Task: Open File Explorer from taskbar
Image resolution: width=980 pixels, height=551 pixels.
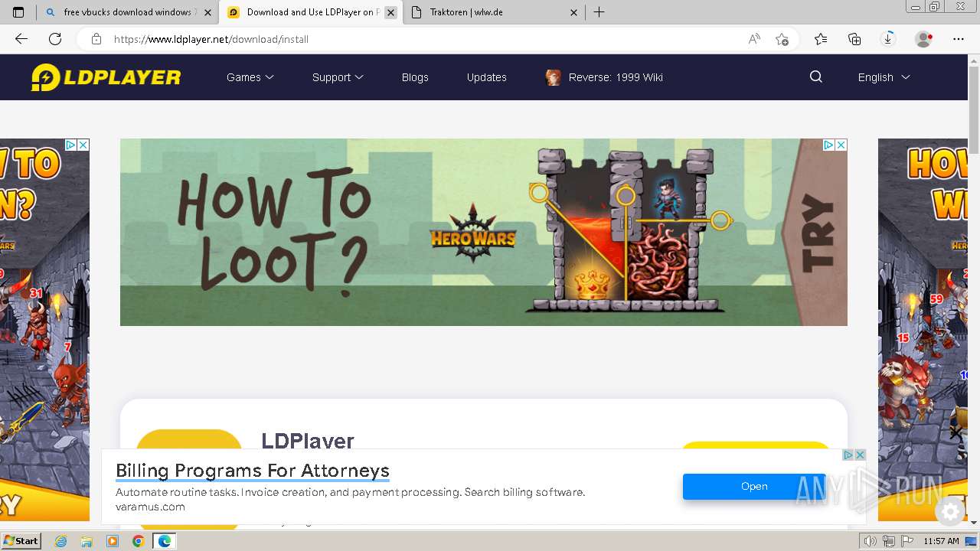Action: click(87, 541)
